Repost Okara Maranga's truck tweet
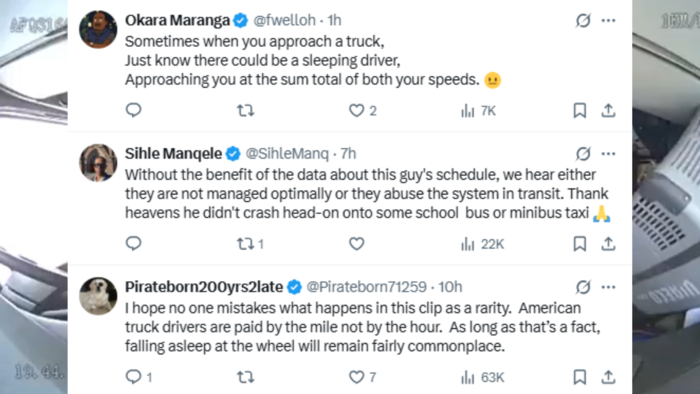The height and width of the screenshot is (394, 700). click(x=246, y=110)
